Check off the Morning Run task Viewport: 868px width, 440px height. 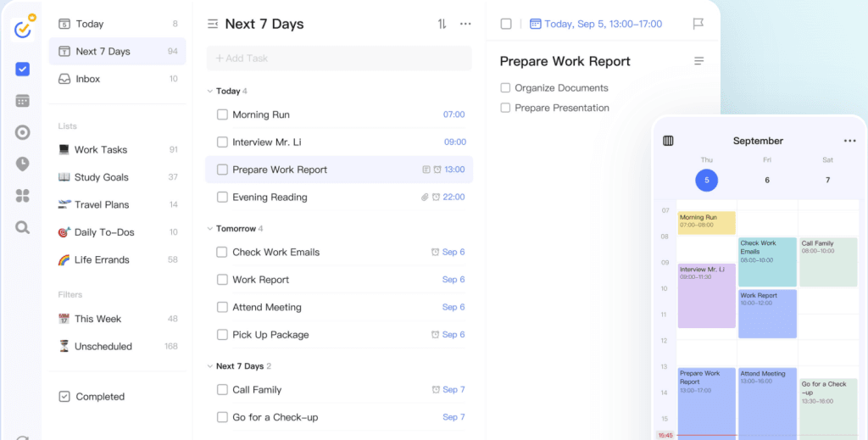pyautogui.click(x=222, y=114)
